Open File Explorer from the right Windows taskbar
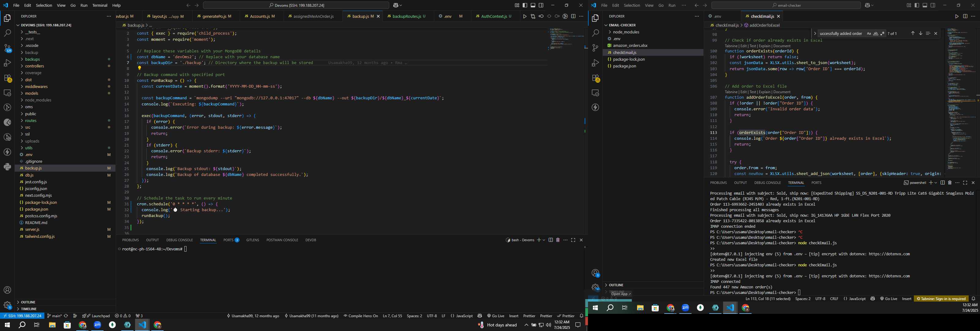Image resolution: width=980 pixels, height=331 pixels. coord(640,308)
